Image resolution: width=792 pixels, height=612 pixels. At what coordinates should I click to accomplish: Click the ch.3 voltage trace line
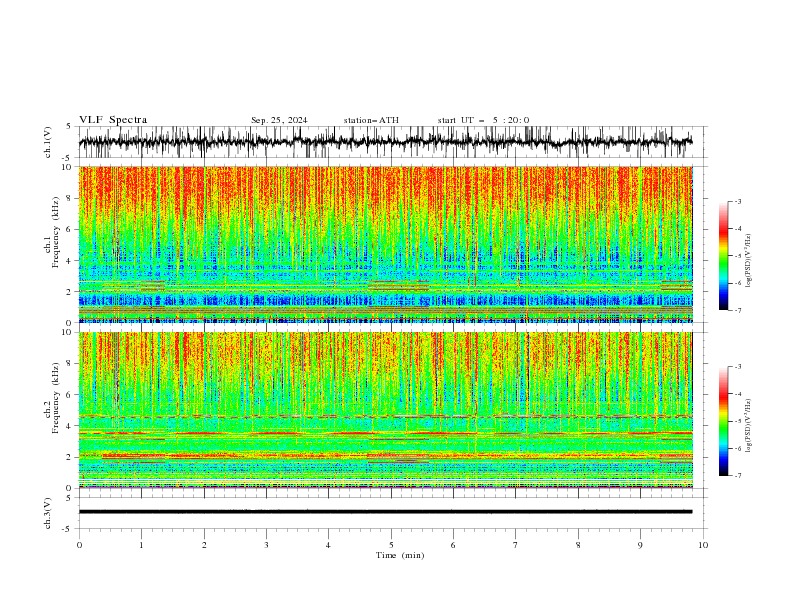tap(385, 512)
